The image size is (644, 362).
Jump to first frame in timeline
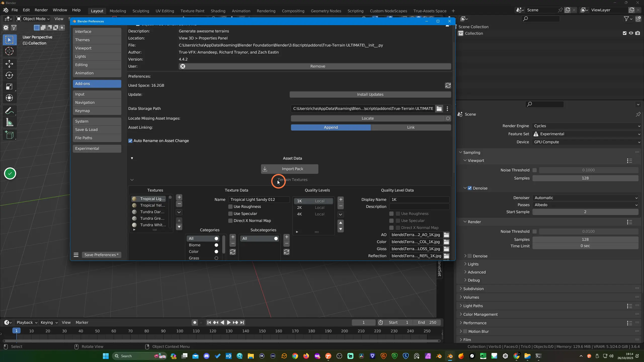pyautogui.click(x=209, y=323)
